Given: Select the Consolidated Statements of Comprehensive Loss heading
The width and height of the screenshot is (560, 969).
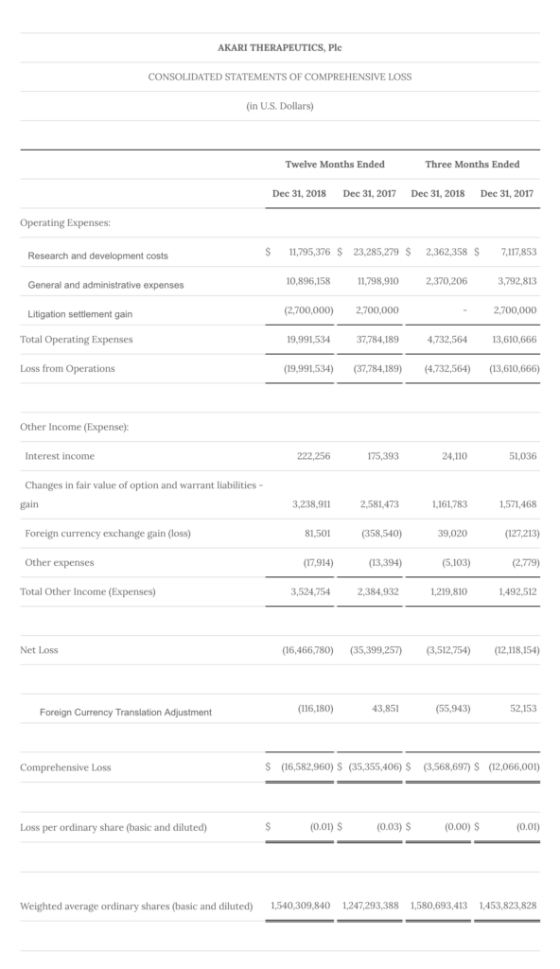Looking at the screenshot, I should (x=279, y=77).
